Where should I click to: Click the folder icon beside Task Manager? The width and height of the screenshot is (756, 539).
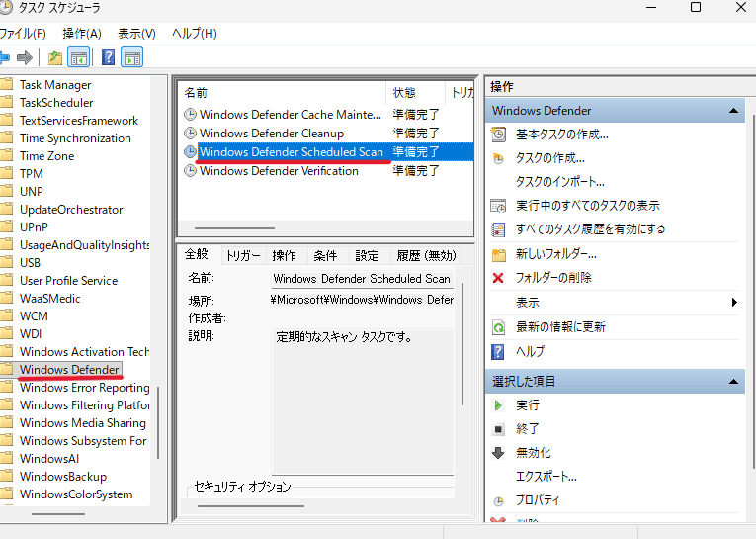click(x=6, y=84)
